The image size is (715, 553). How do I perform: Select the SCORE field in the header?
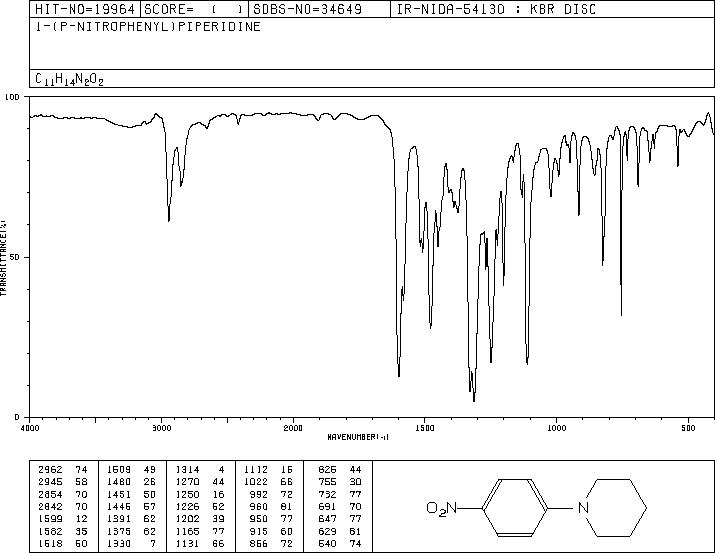(194, 9)
